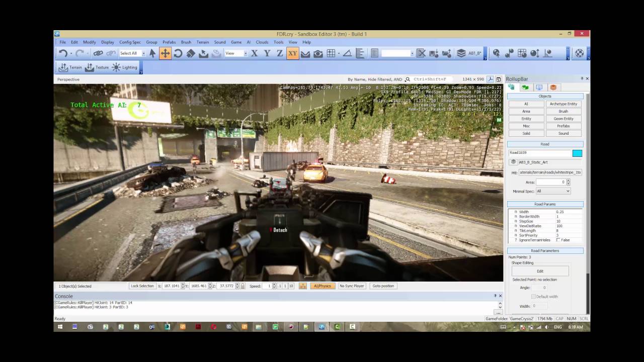The width and height of the screenshot is (644, 362).
Task: Click the Simulate Objects two-ball icon
Action: pyautogui.click(x=509, y=53)
